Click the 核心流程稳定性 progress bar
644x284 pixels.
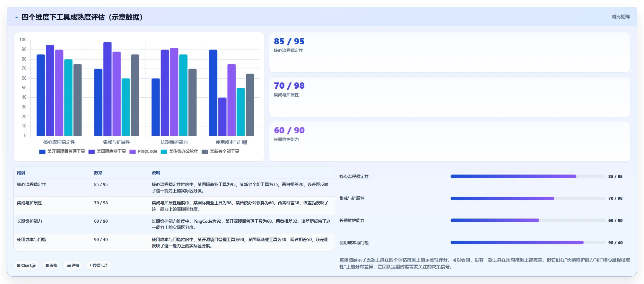click(528, 176)
